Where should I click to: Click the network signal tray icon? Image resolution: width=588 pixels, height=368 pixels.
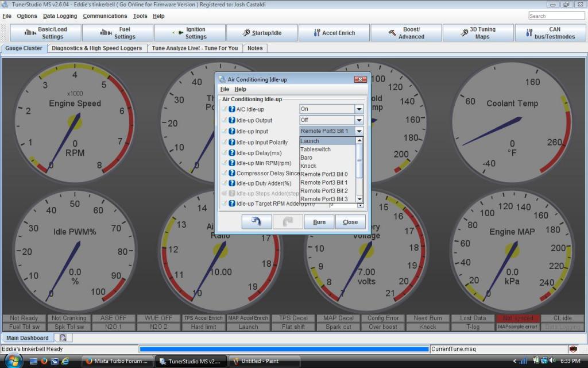coord(524,361)
